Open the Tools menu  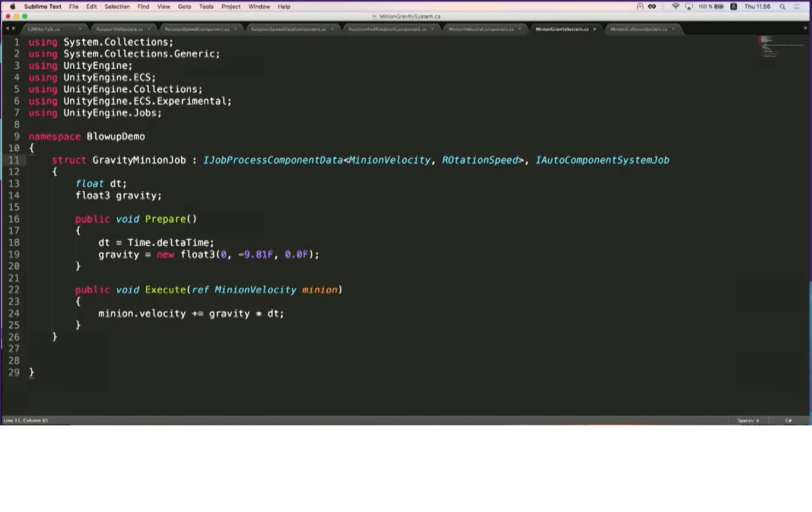pos(206,7)
